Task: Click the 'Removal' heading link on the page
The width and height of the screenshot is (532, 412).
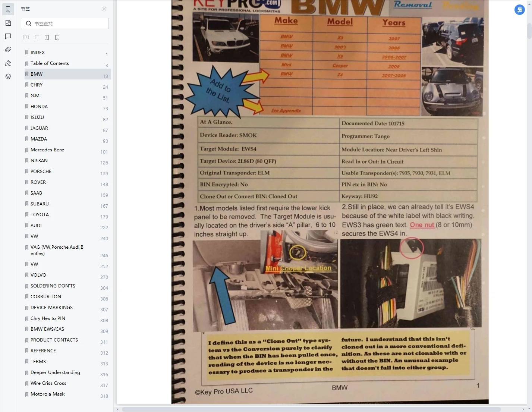Action: coord(413,4)
